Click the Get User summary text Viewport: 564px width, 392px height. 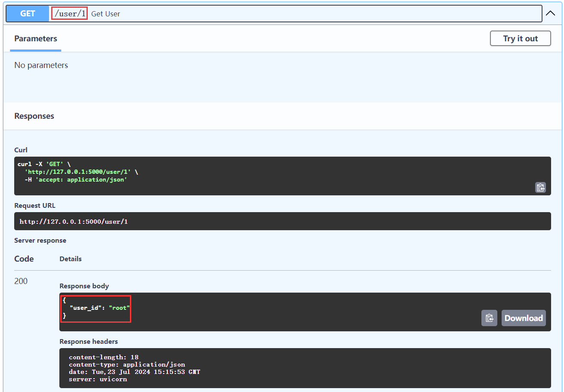(x=105, y=14)
